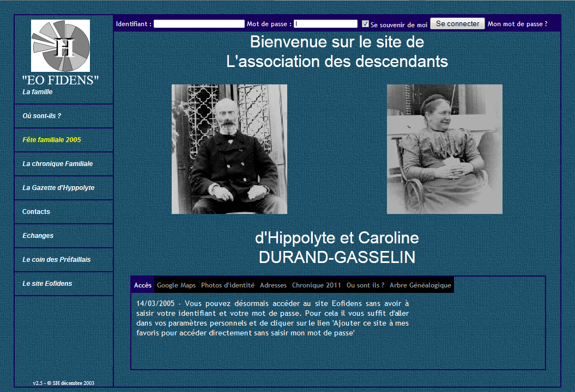Open the Mon mot de passe ? link
The width and height of the screenshot is (575, 392).
pos(517,24)
